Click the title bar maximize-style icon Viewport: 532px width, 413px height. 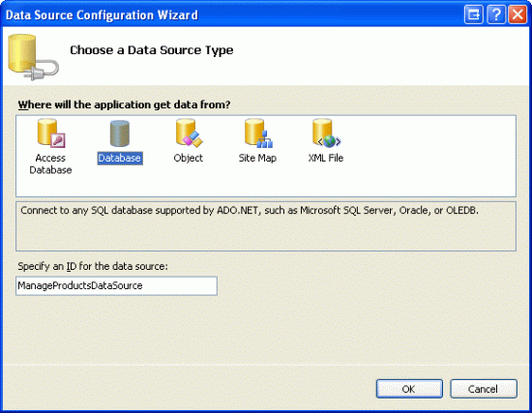pyautogui.click(x=474, y=15)
